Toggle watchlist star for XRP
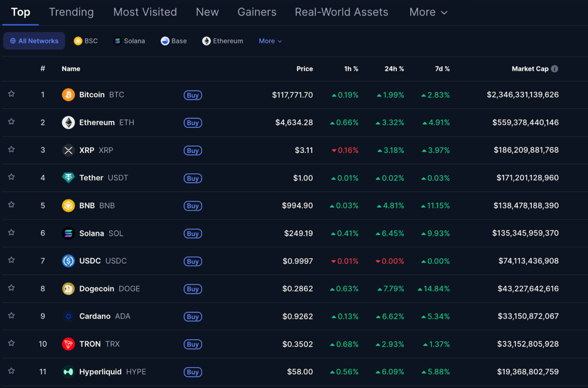588x388 pixels. coord(11,149)
